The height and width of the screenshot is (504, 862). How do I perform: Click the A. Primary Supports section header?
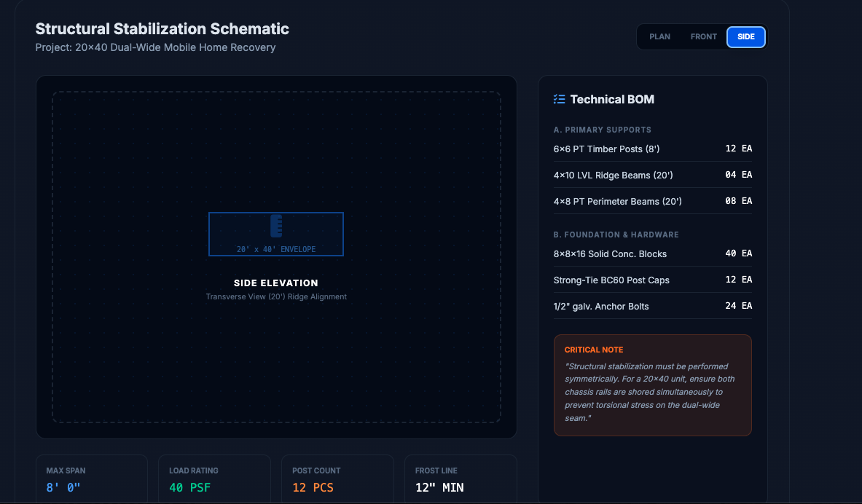tap(602, 130)
